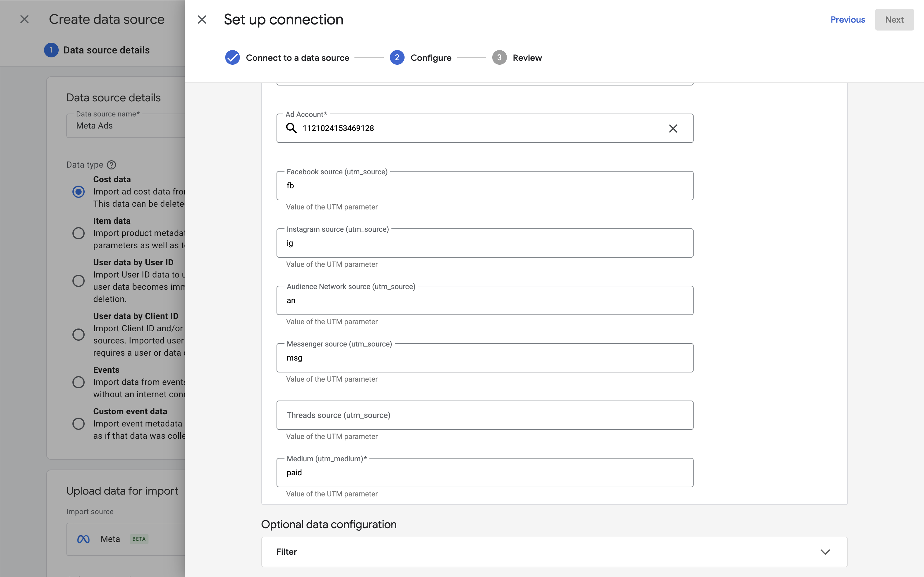Select the Events radio button
924x577 pixels.
click(x=79, y=382)
